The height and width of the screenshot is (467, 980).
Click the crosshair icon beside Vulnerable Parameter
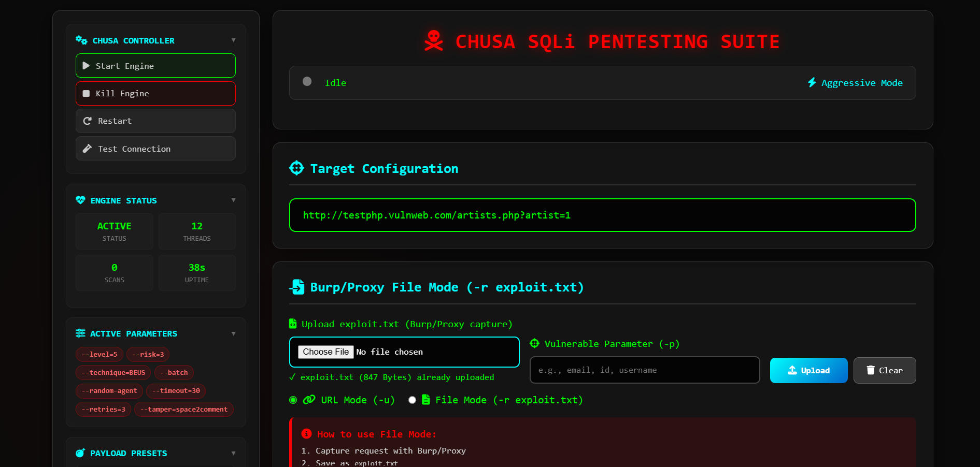click(x=534, y=343)
